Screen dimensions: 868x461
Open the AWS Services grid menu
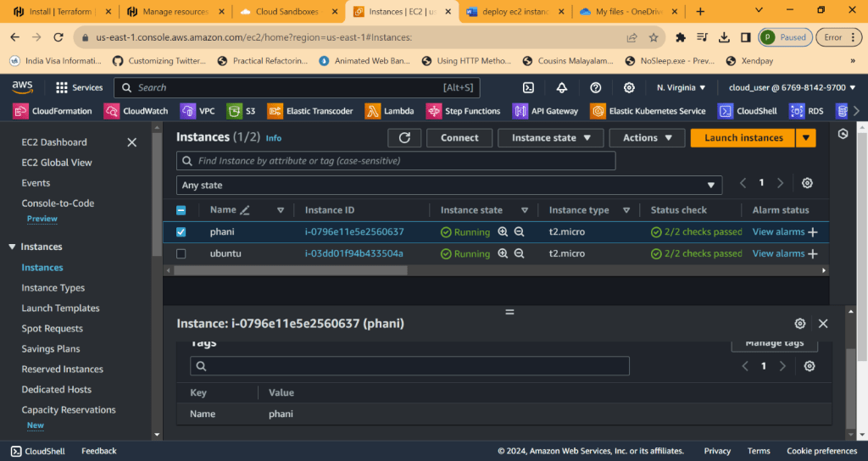[x=79, y=87]
